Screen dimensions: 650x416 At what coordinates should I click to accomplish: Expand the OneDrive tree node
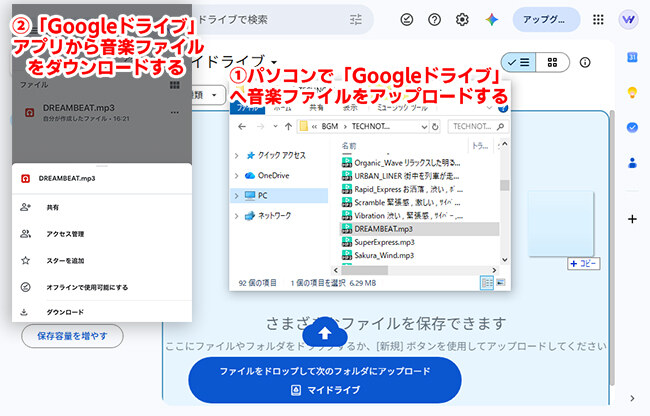tap(236, 176)
